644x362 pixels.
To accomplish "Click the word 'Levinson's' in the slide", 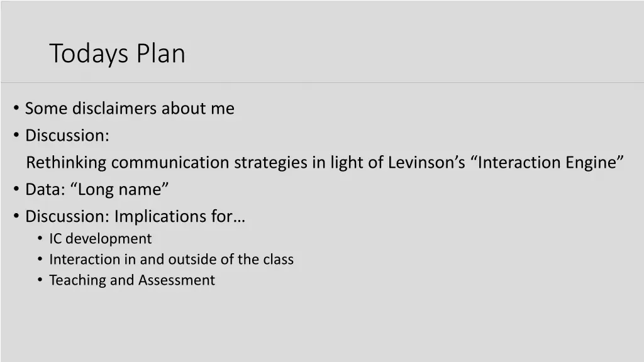I will pos(426,163).
